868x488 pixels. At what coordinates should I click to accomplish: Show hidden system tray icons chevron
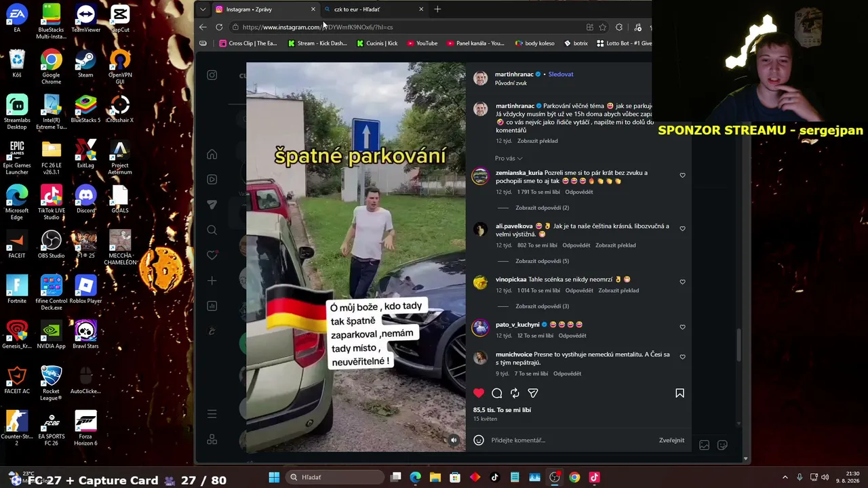coord(785,477)
